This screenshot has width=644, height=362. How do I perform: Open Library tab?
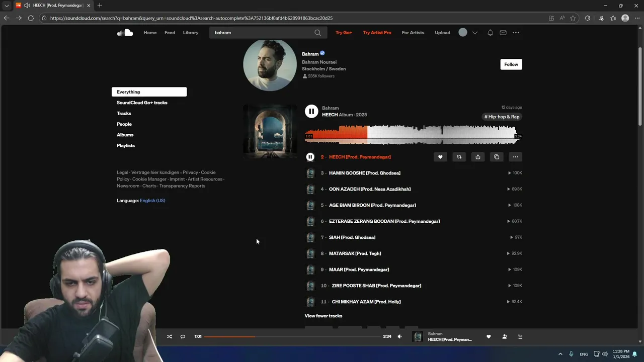coord(191,33)
